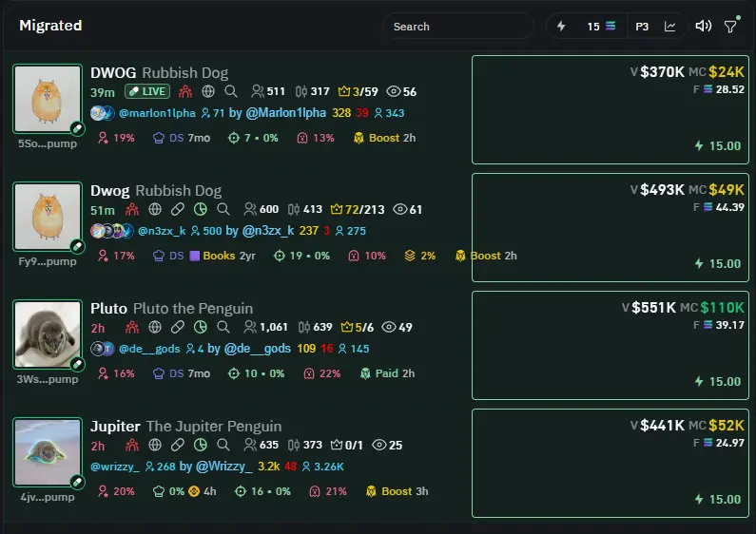Open the Dwog Rubbish Dog thumbnail with Fy9...pump
The image size is (756, 534).
48,216
